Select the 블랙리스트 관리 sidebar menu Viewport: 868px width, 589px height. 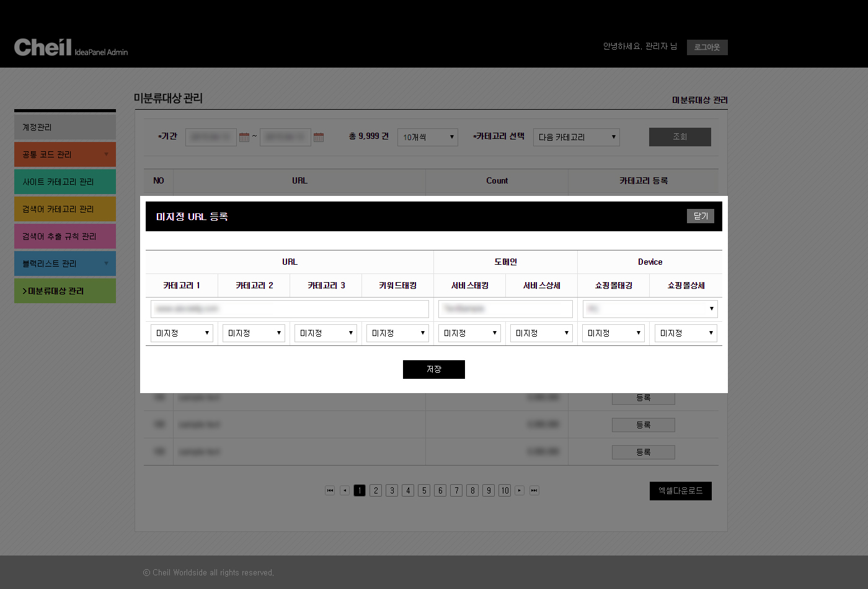[65, 263]
